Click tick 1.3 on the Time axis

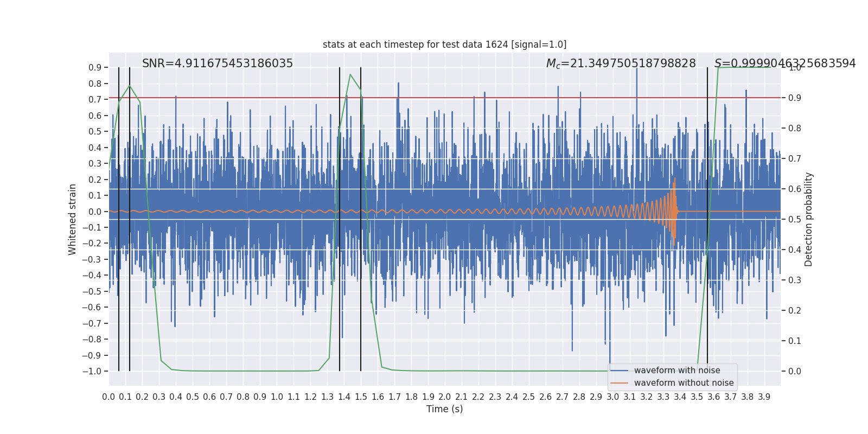point(327,397)
